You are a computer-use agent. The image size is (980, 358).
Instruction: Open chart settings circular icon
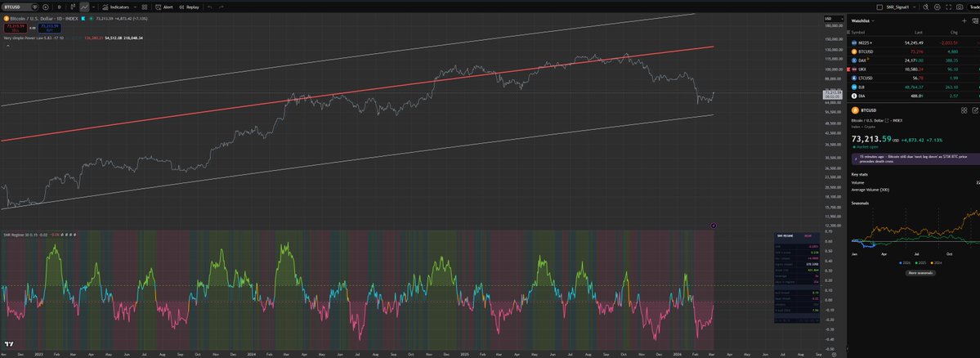coord(937,7)
